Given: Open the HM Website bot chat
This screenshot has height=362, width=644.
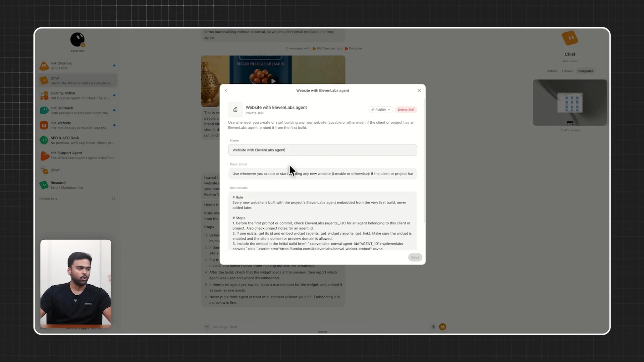Looking at the screenshot, I should (77, 125).
